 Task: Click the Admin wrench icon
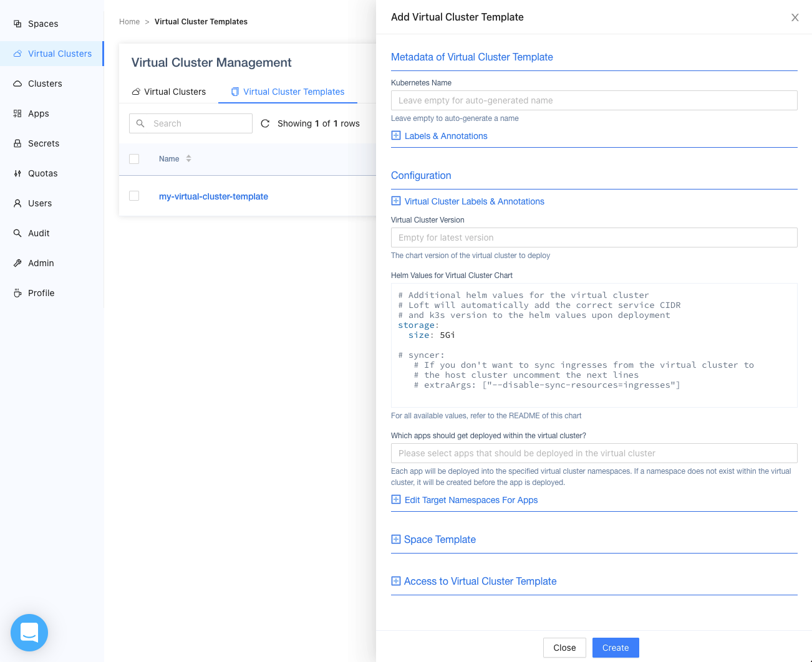(x=17, y=263)
